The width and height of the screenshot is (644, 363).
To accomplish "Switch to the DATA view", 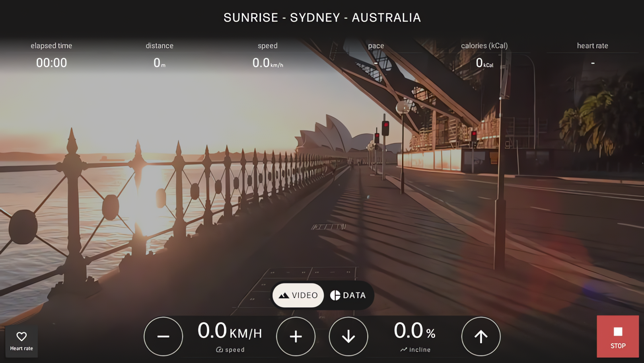I will (348, 295).
